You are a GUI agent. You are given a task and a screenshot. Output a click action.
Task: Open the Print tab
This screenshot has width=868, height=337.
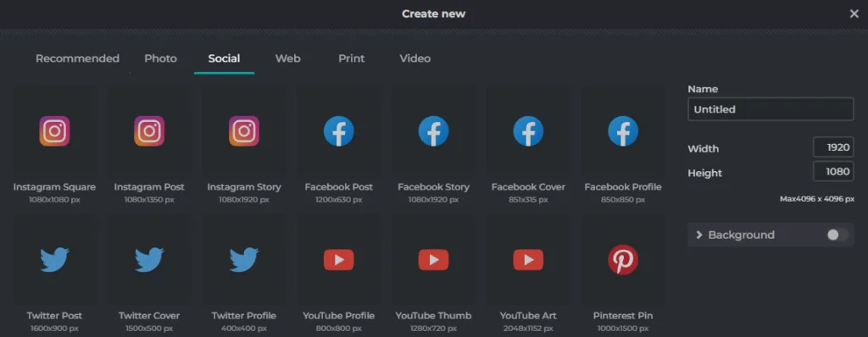click(352, 58)
